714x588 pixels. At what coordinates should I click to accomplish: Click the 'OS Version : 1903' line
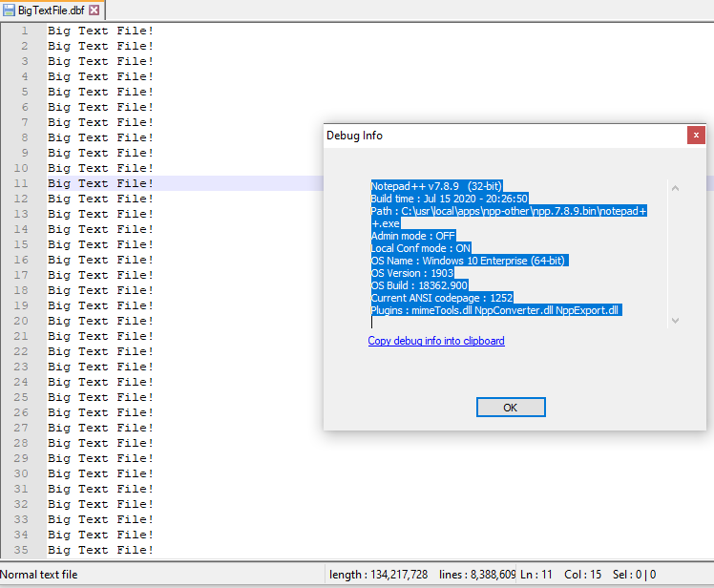pos(412,273)
